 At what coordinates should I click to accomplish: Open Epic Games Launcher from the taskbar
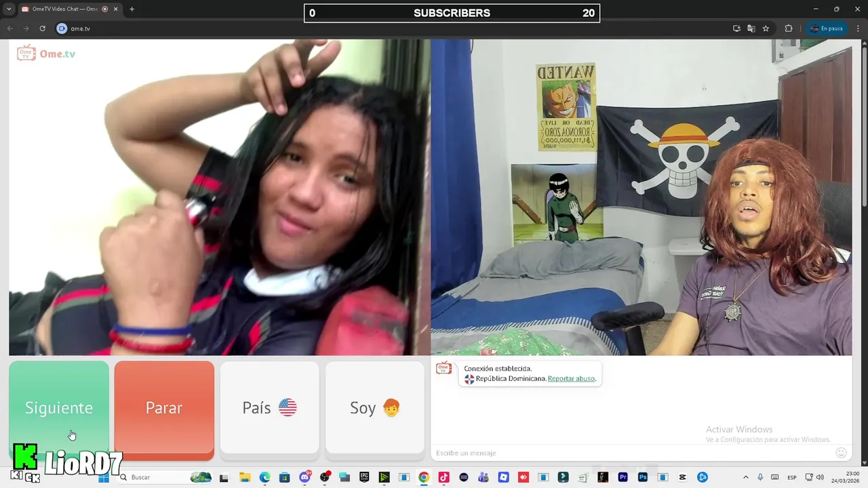tap(364, 477)
